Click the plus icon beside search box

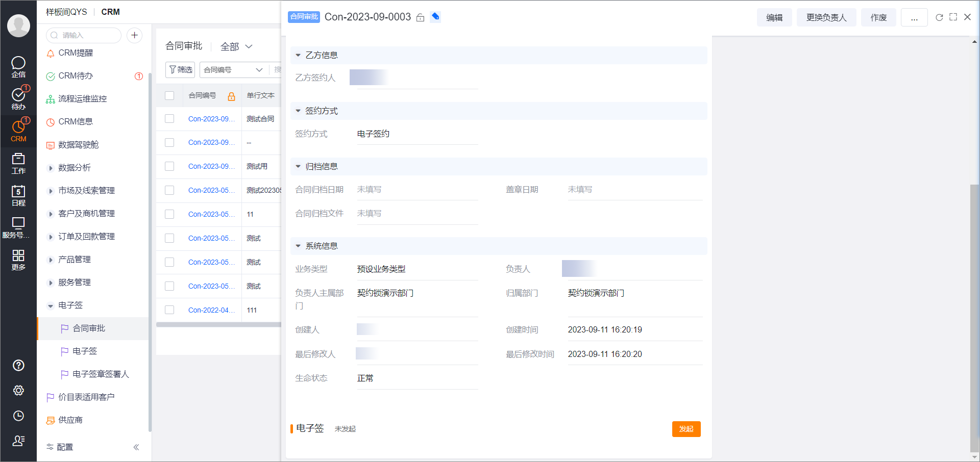(x=134, y=35)
